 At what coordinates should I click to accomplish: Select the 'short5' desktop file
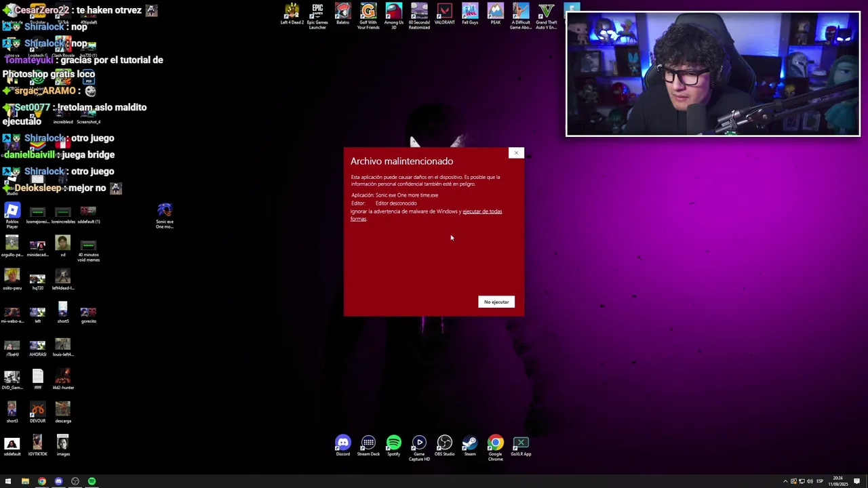click(x=63, y=312)
